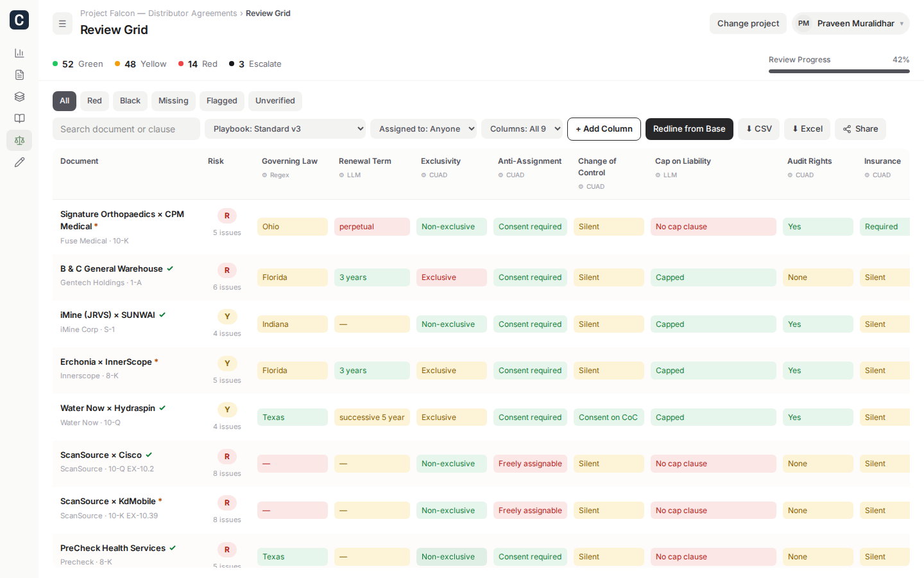This screenshot has height=578, width=924.
Task: Sort by the Document column header
Action: tap(80, 161)
